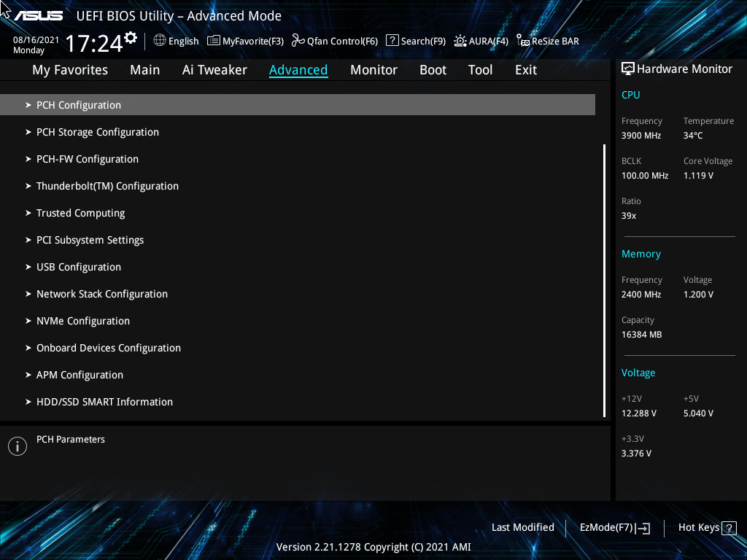
Task: Expand the Trusted Computing arrow
Action: (x=28, y=213)
